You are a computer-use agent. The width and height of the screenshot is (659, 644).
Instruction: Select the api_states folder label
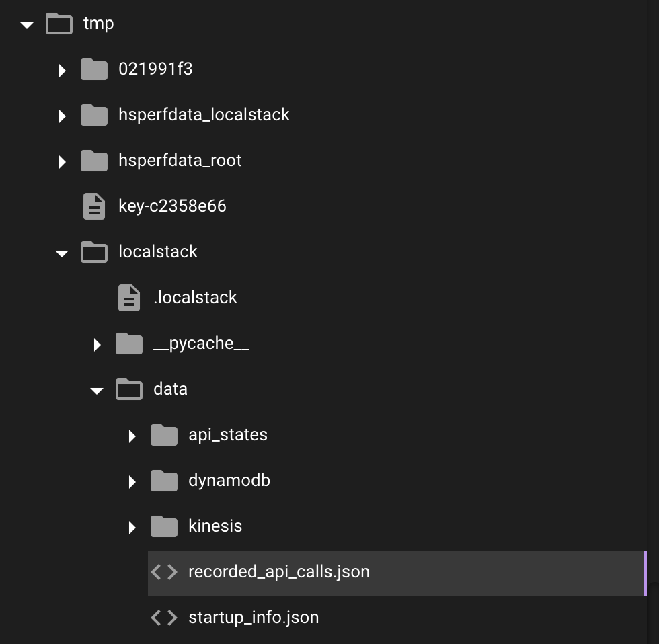click(x=228, y=435)
